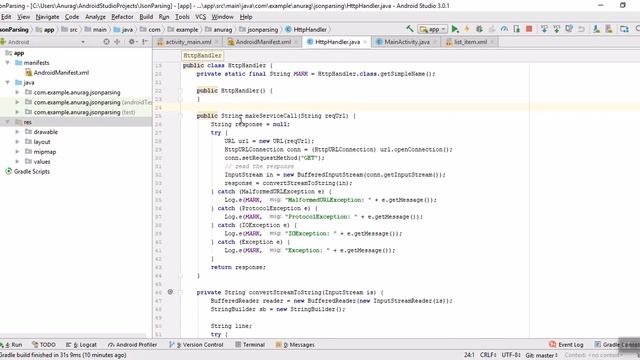Toggle code fold at the makeServiceCall method
640x360 pixels.
pos(180,116)
